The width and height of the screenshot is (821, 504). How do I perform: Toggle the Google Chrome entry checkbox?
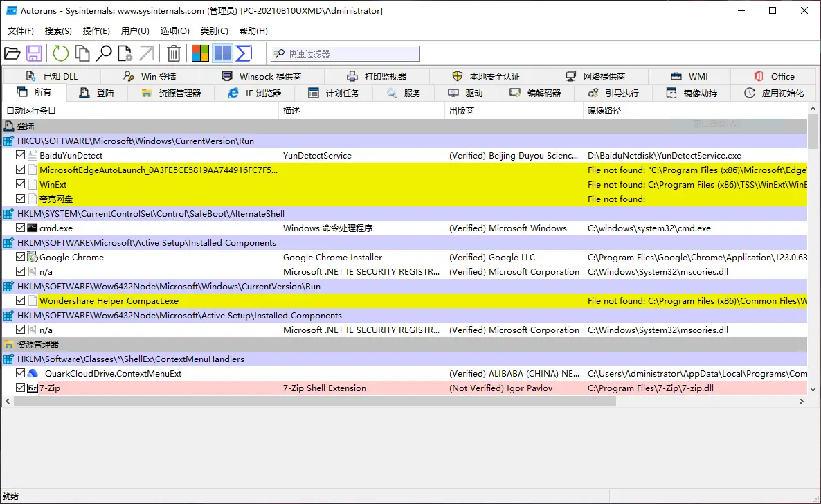[21, 258]
